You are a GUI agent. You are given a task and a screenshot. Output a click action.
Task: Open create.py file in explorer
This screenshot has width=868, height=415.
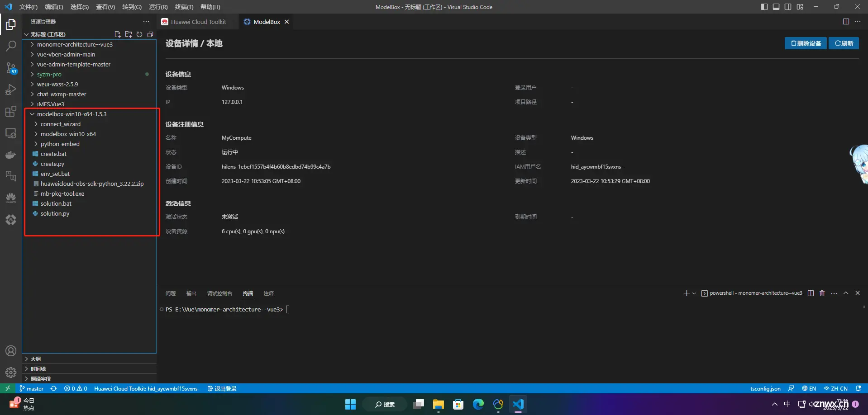(89, 164)
